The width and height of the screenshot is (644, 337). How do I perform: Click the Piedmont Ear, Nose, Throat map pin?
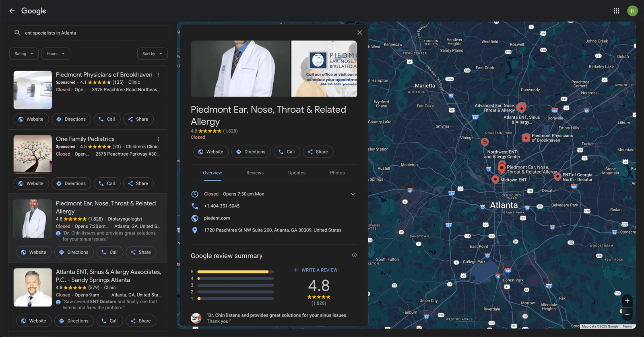(x=502, y=168)
